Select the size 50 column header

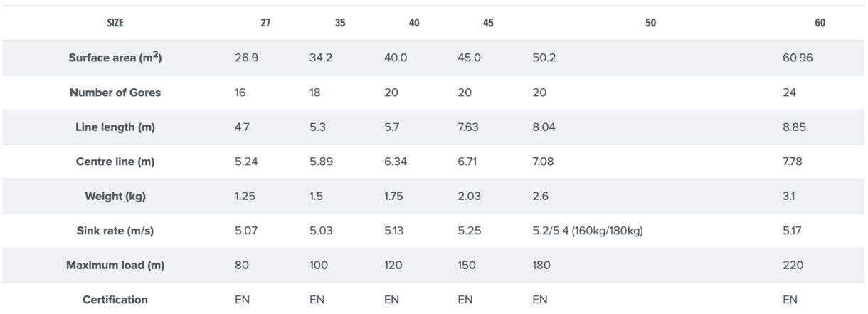pos(650,23)
